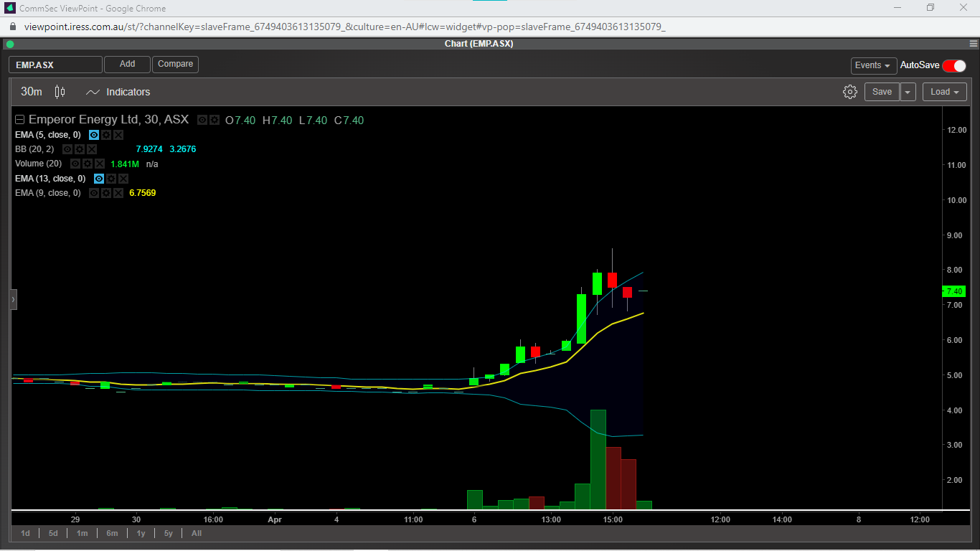Expand the left side panel arrow

coord(13,299)
